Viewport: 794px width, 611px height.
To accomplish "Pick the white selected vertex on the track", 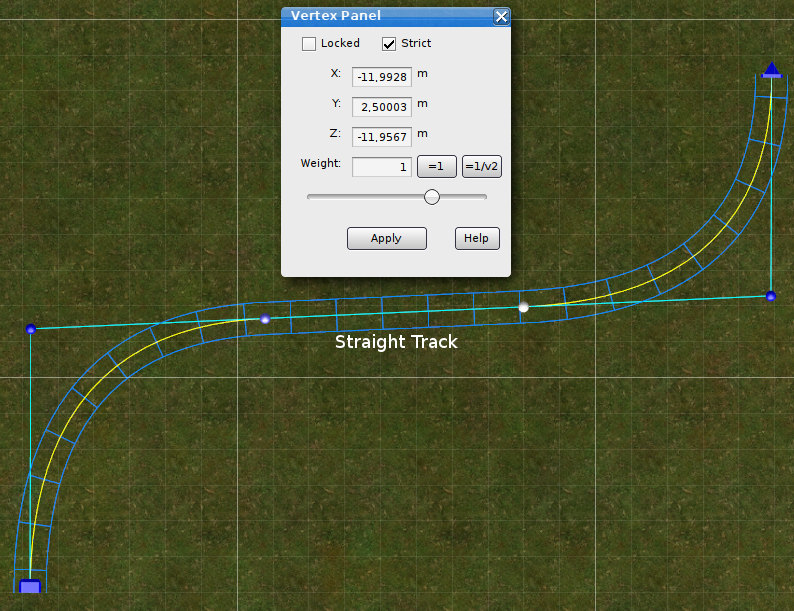I will click(523, 307).
